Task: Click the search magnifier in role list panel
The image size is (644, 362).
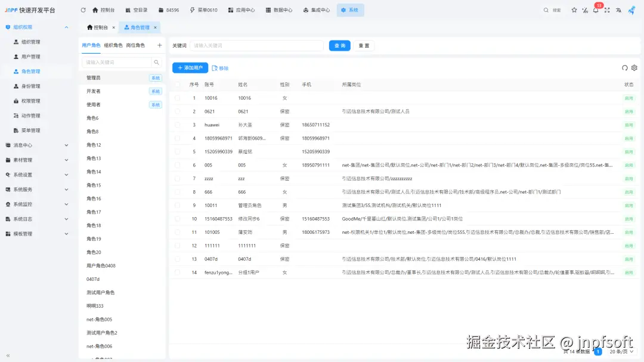Action: coord(157,62)
